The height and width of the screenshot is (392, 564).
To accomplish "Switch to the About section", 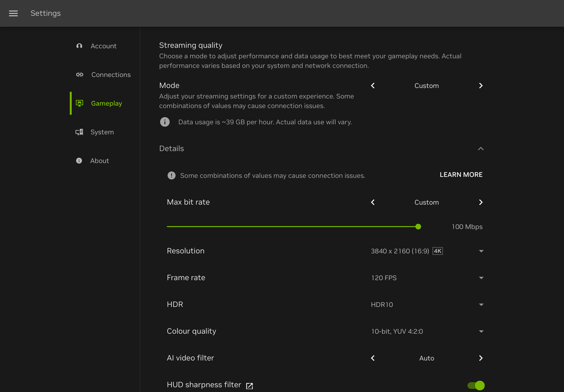I will point(99,160).
